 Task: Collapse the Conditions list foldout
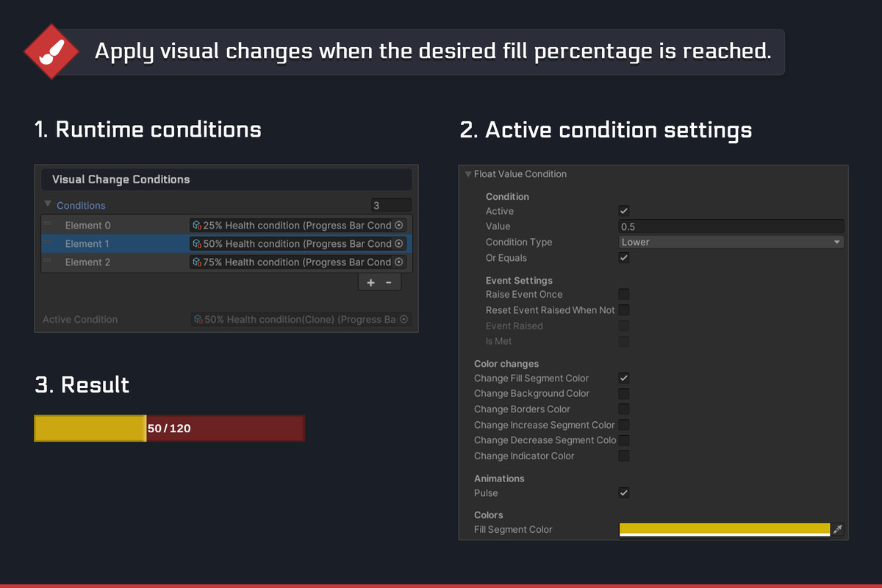point(48,204)
